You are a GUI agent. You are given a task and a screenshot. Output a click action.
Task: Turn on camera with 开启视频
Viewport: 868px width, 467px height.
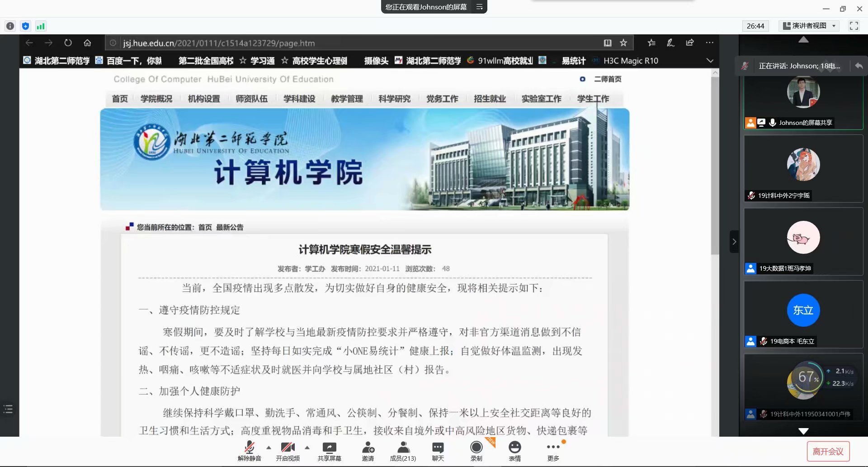(288, 451)
